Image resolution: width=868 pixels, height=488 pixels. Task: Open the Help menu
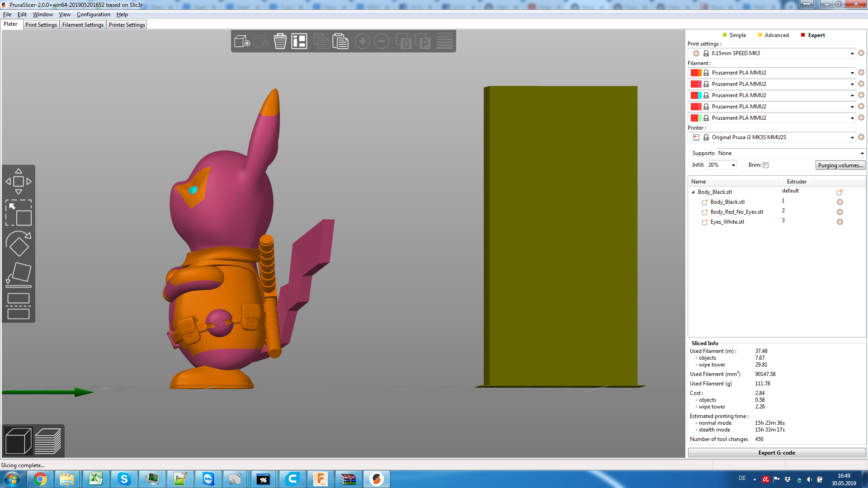coord(122,14)
